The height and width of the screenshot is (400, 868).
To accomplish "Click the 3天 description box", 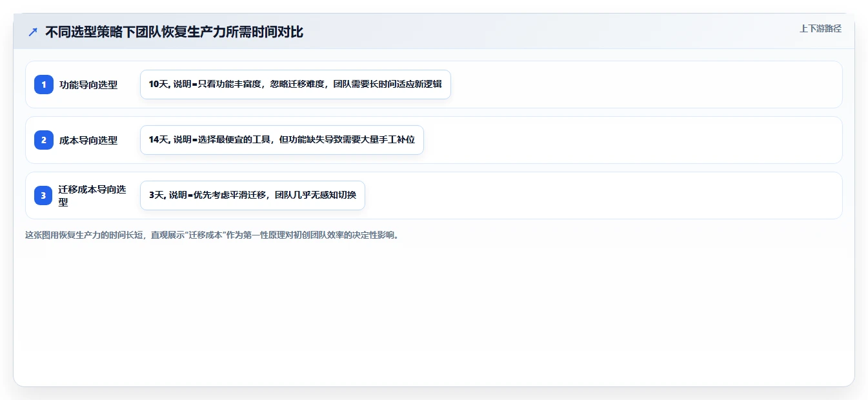I will coord(252,195).
